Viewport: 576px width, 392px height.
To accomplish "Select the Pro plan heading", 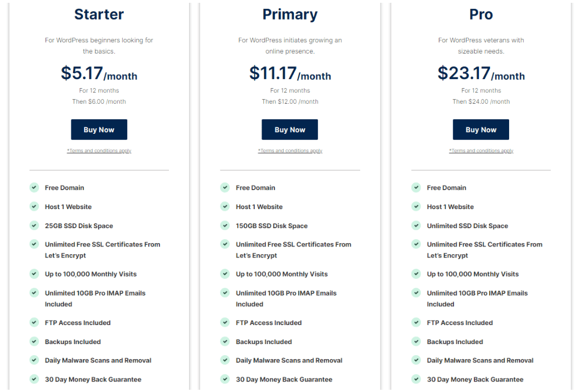I will point(481,14).
